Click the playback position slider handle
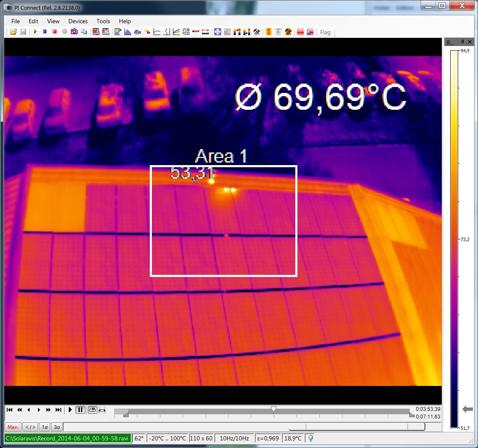This screenshot has width=478, height=448. click(x=274, y=409)
